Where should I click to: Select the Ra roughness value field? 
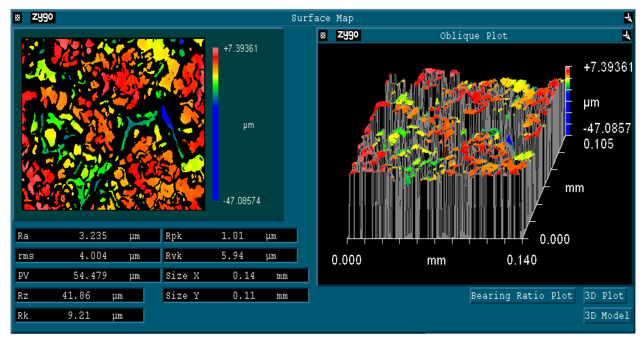click(x=87, y=235)
